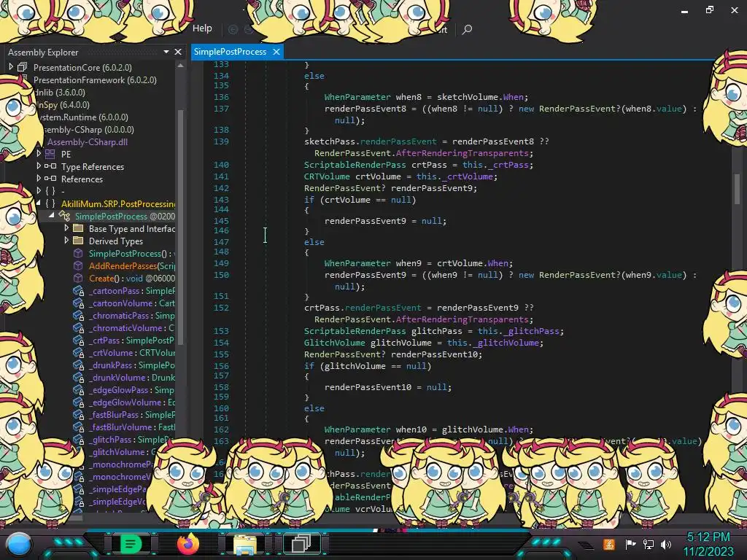Viewport: 747px width, 560px height.
Task: Open the Assembly Explorer panel options dropdown
Action: (166, 52)
